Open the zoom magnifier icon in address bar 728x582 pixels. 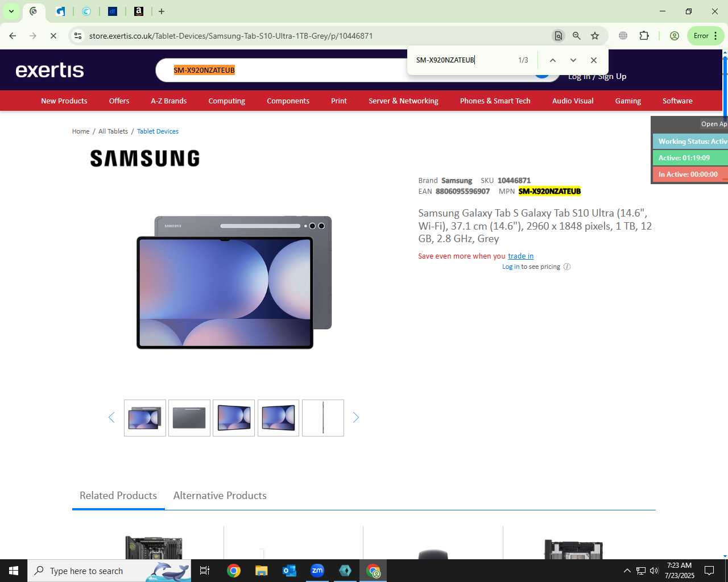[x=577, y=36]
